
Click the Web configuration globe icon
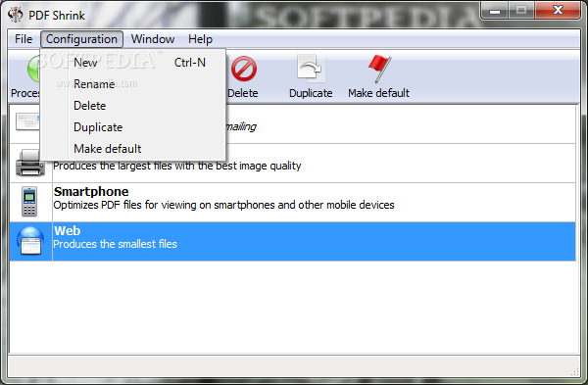[30, 241]
